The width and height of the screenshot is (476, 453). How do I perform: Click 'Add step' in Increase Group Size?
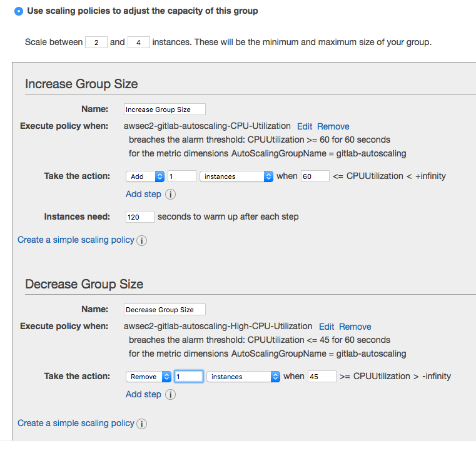(x=143, y=194)
